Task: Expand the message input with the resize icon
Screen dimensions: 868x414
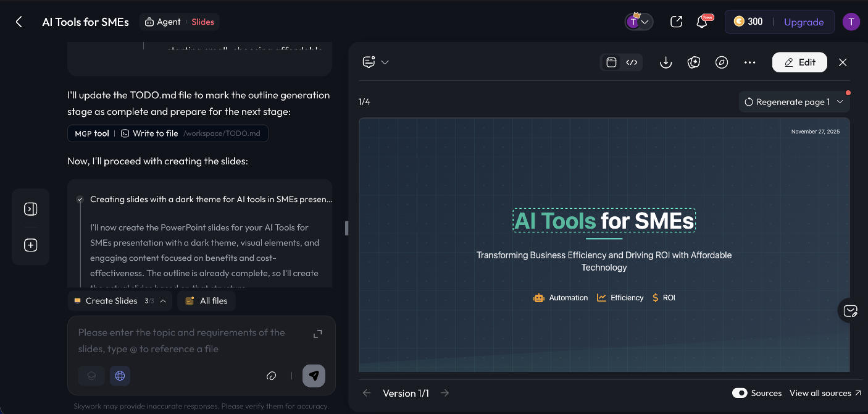Action: (x=317, y=333)
